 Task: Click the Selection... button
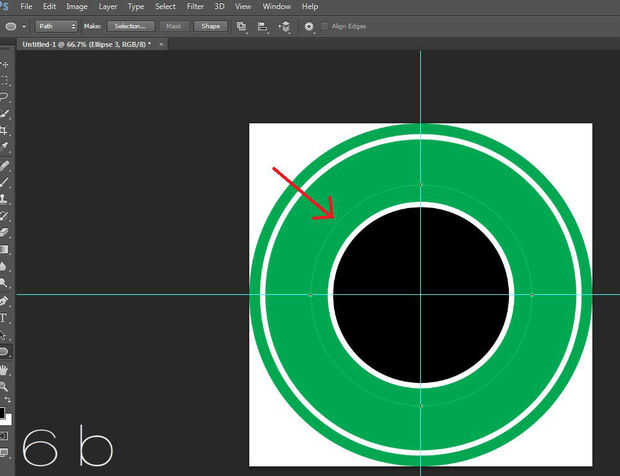(133, 26)
